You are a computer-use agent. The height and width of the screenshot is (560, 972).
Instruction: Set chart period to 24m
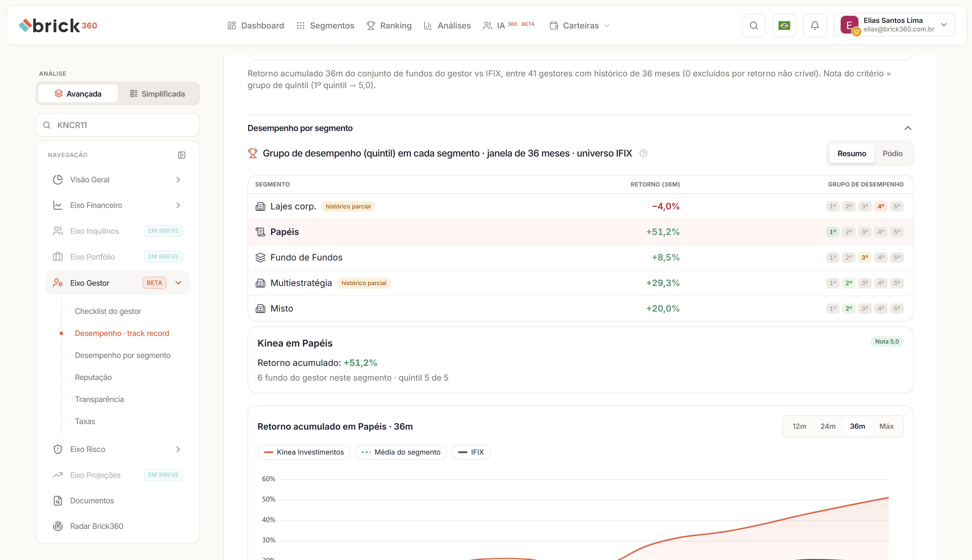click(828, 426)
